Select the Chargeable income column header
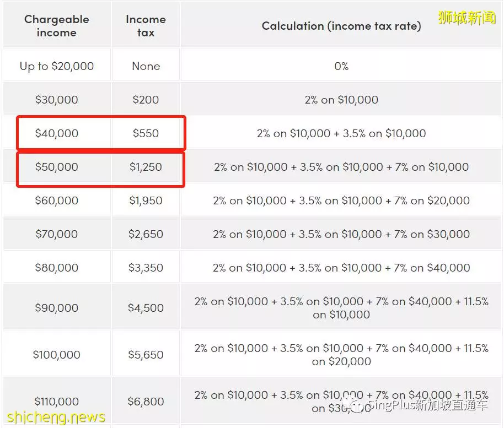This screenshot has height=428, width=504. point(57,26)
